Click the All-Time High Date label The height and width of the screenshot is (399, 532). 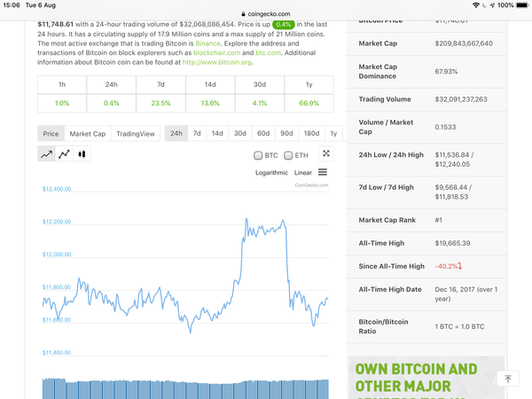click(x=390, y=289)
